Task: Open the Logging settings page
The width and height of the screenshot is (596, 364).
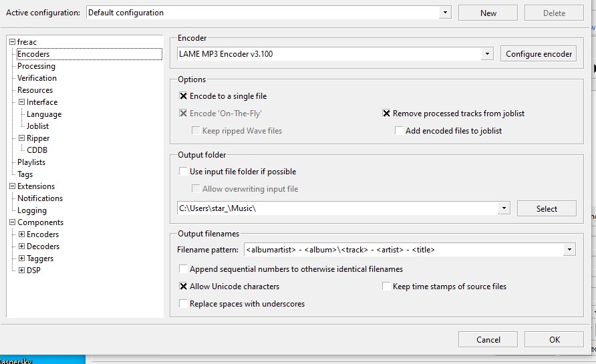Action: point(32,210)
